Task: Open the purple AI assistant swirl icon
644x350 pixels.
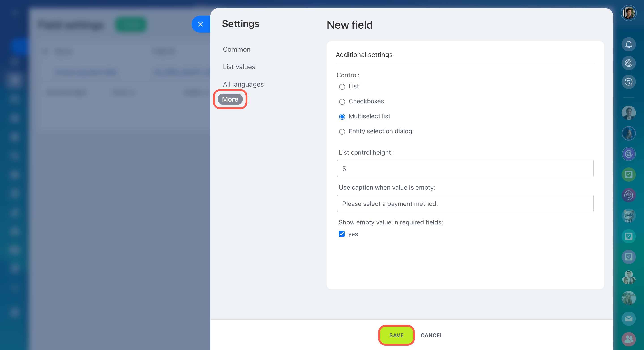Action: (628, 195)
